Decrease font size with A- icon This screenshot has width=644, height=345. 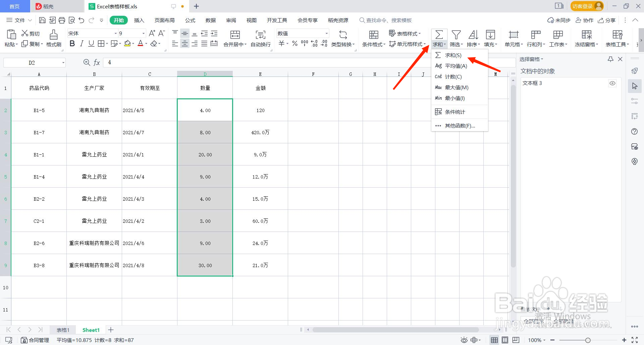point(161,33)
